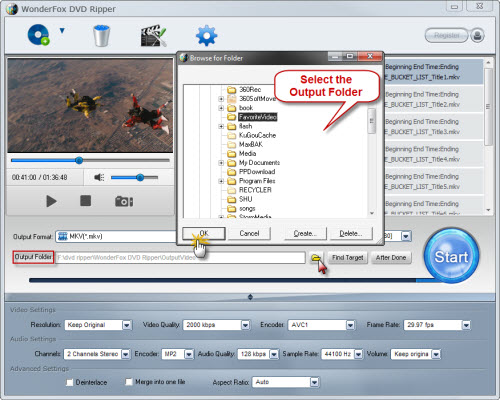Click the Register button
The width and height of the screenshot is (500, 400).
tap(447, 35)
